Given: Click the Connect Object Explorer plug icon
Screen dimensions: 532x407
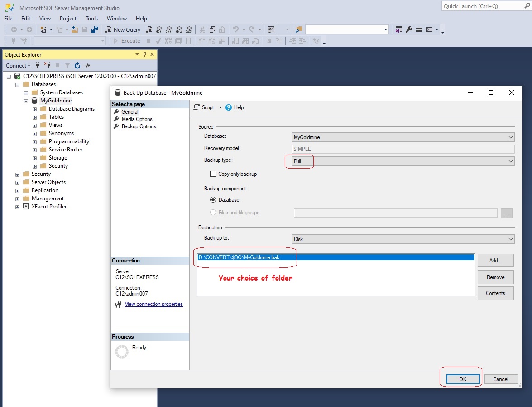Looking at the screenshot, I should [x=38, y=65].
